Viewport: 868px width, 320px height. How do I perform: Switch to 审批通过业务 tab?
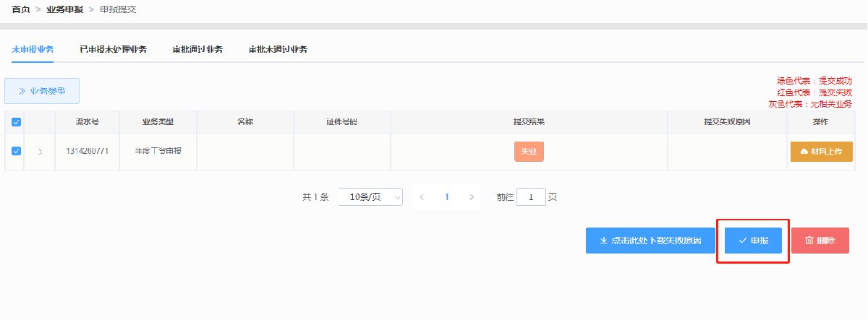(197, 50)
